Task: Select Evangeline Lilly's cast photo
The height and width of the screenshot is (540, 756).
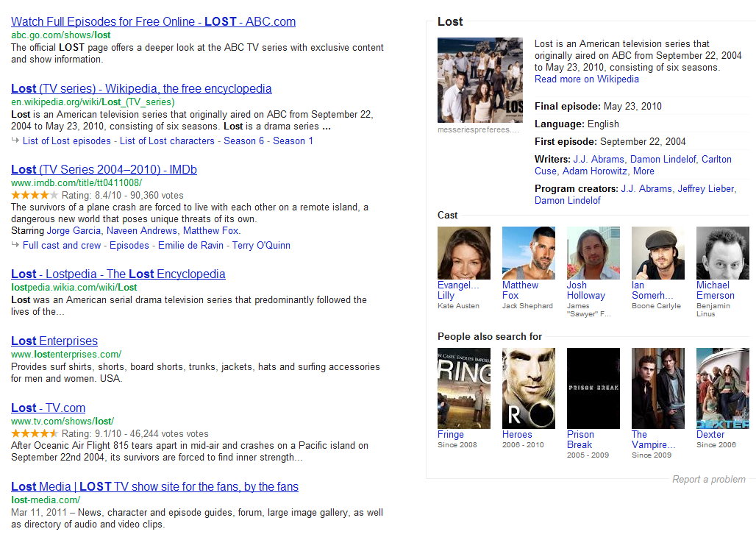Action: pos(463,252)
